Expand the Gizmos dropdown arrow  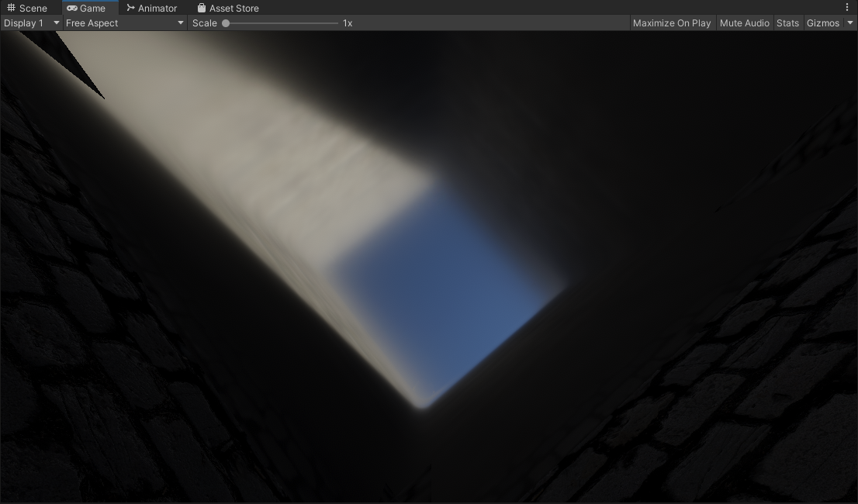click(850, 23)
